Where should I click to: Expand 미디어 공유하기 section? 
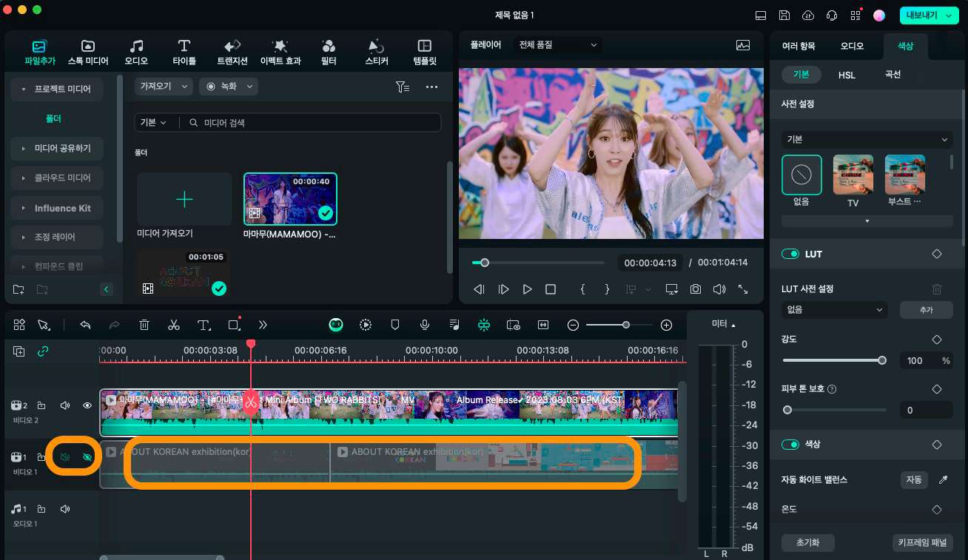click(x=57, y=149)
